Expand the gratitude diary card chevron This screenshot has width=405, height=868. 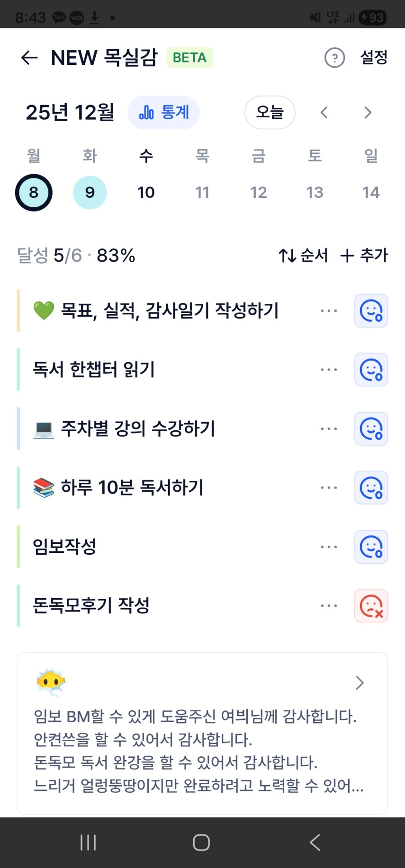coord(360,682)
